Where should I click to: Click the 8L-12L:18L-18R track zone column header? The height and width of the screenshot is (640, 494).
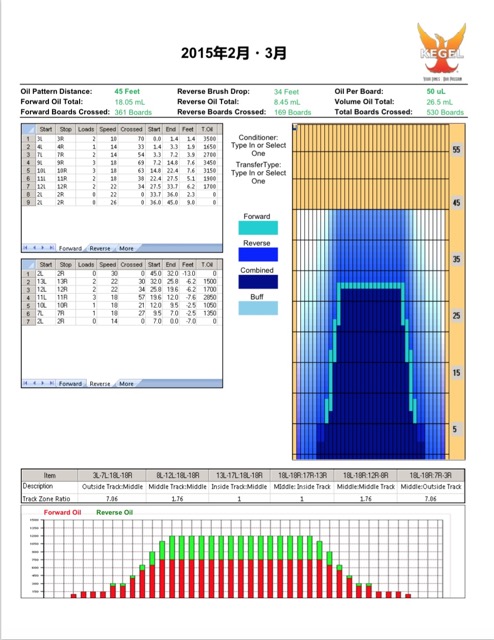(178, 475)
